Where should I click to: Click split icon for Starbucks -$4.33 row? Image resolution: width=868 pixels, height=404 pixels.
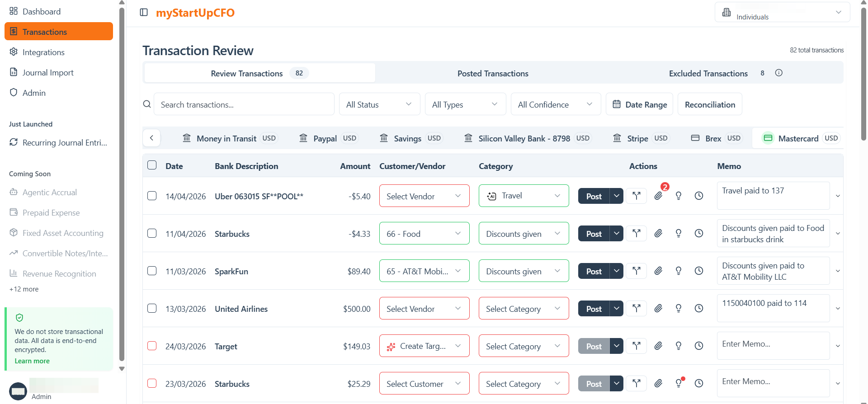tap(637, 233)
